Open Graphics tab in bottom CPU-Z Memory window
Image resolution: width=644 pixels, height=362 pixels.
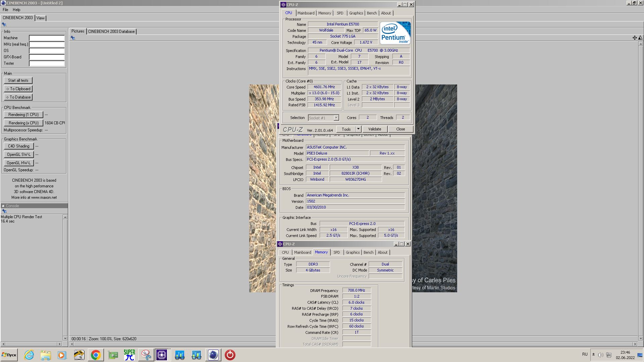pos(353,252)
